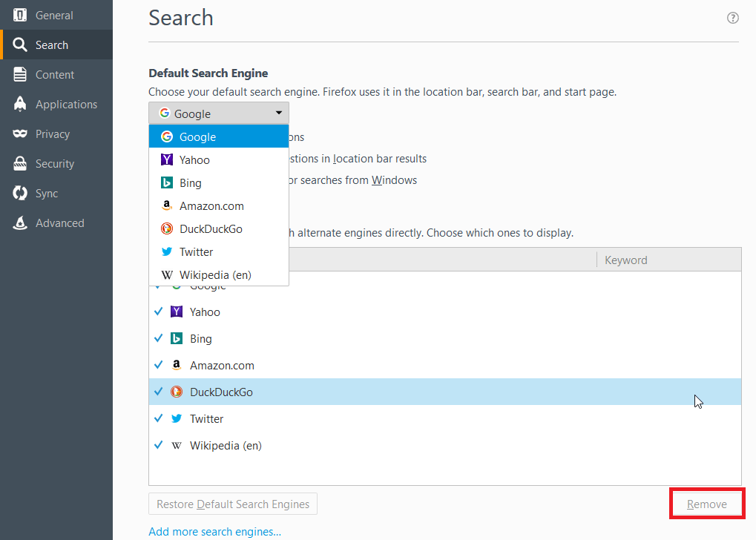756x540 pixels.
Task: Click the Sync arrows icon
Action: tap(20, 194)
